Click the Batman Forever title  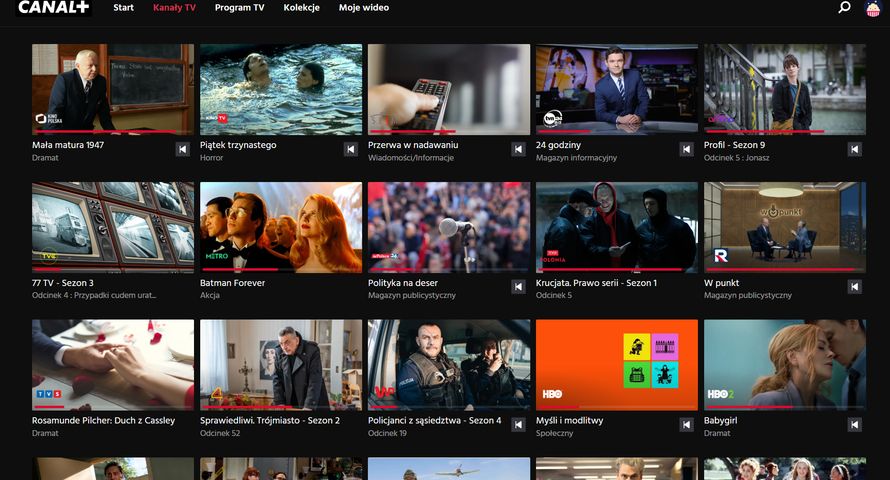(232, 283)
